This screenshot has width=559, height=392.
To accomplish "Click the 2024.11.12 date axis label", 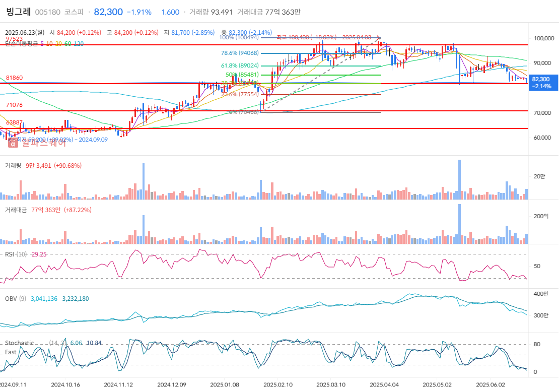I will [118, 385].
